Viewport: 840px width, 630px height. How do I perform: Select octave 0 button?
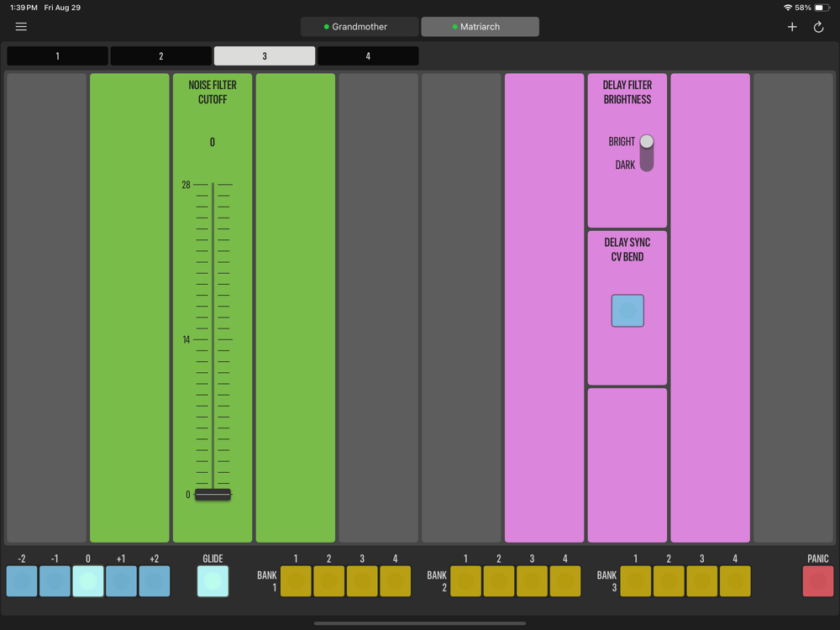88,581
